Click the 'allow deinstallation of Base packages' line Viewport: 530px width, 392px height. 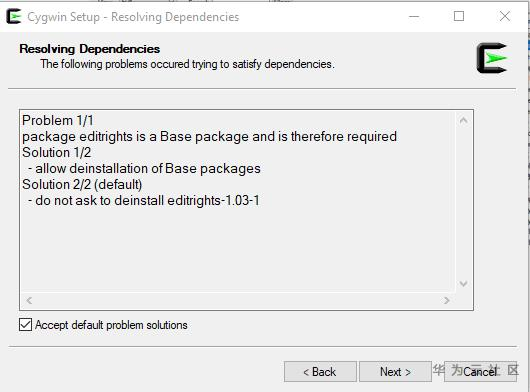click(144, 168)
